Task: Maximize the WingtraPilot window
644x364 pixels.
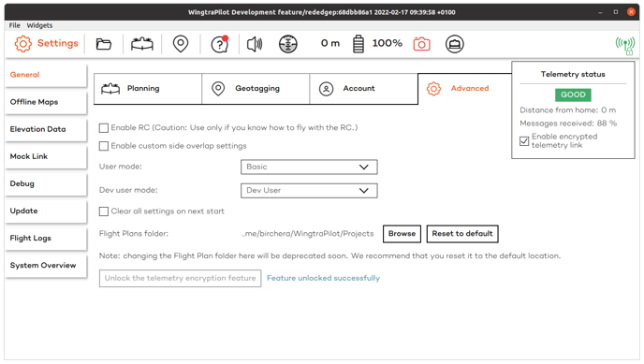Action: (x=616, y=12)
